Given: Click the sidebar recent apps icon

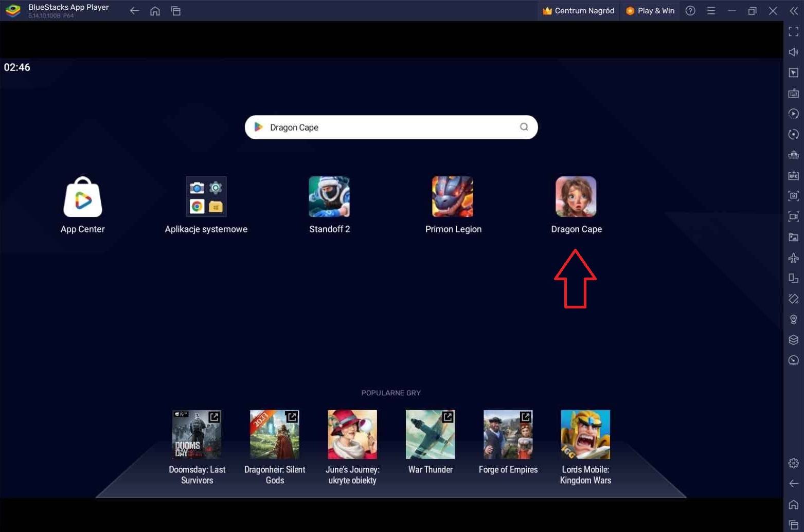Looking at the screenshot, I should pos(793,524).
